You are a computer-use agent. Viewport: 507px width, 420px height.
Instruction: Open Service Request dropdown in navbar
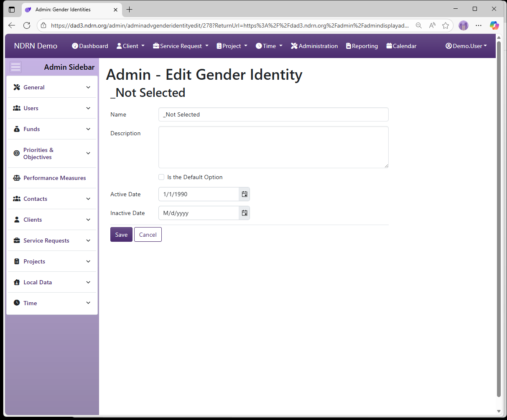[181, 46]
